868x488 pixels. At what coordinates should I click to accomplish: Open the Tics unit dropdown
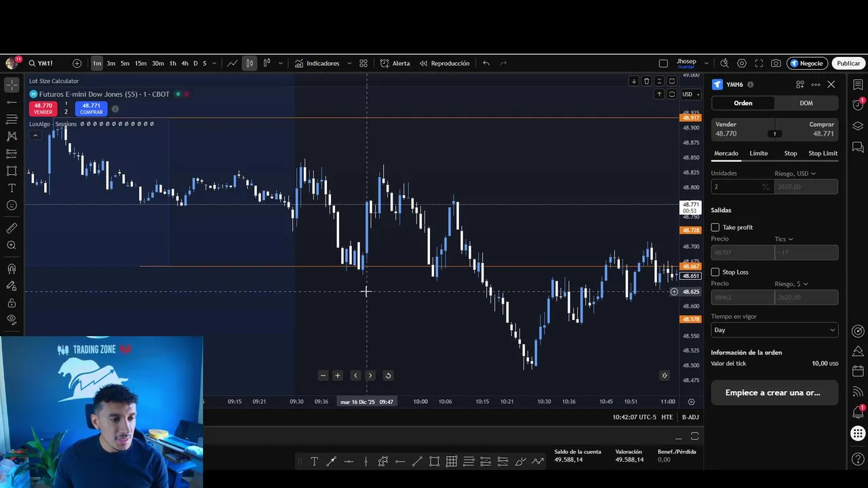[x=784, y=239]
